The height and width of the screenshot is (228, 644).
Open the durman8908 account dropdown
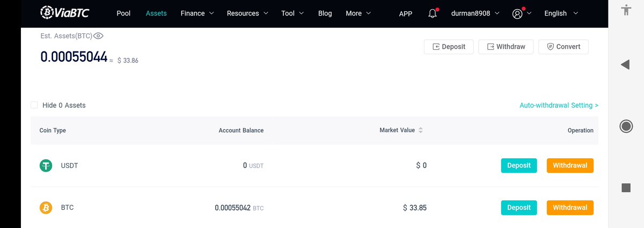[475, 13]
